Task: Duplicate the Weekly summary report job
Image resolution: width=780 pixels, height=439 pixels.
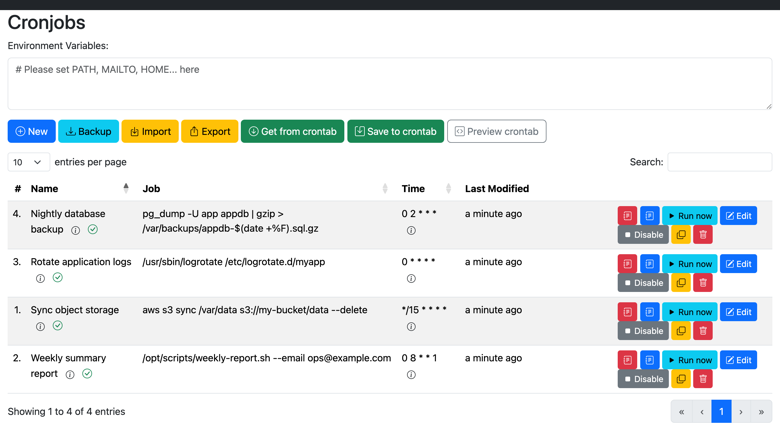Action: 681,379
